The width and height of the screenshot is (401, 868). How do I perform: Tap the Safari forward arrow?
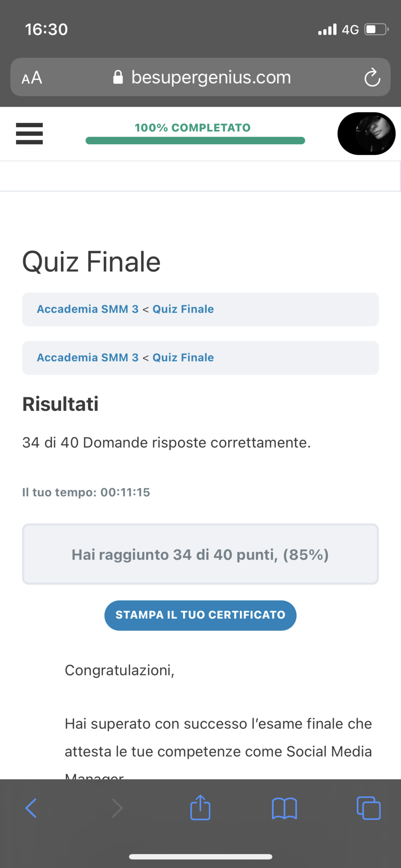(117, 808)
